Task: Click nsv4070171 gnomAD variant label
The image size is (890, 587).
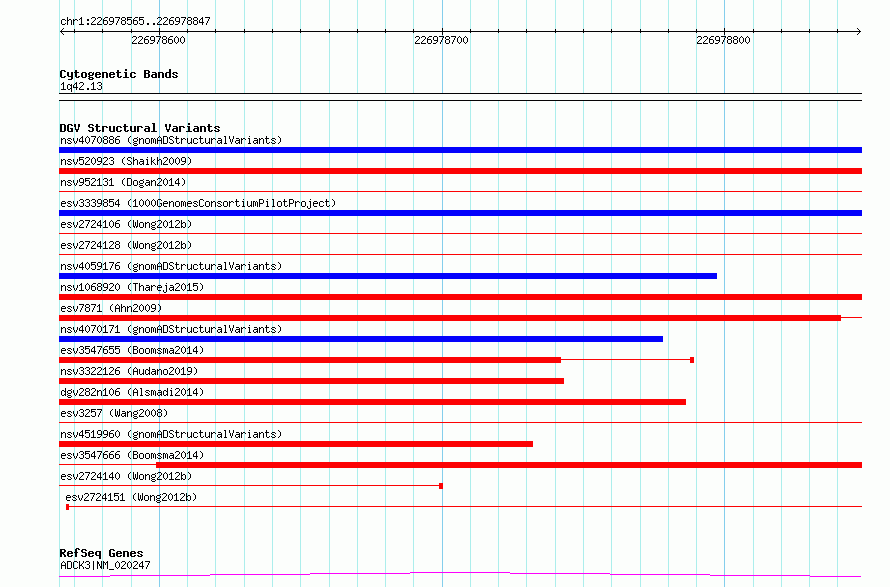Action: (171, 329)
